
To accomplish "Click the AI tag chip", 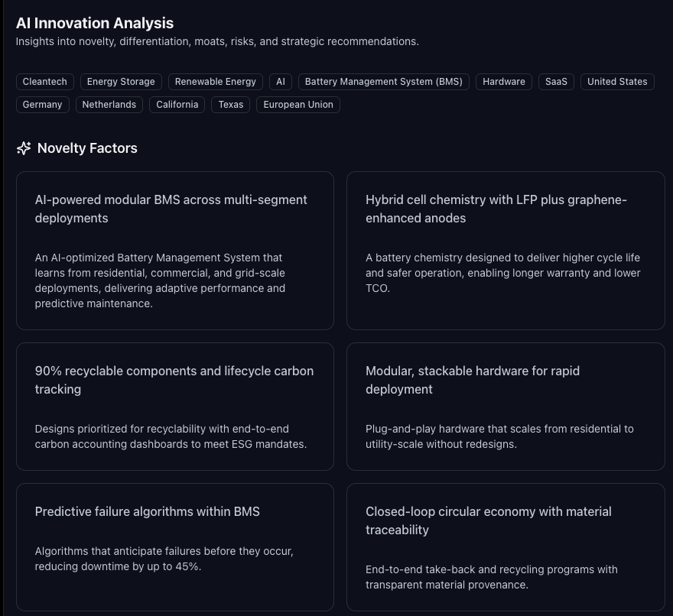I will (x=281, y=82).
